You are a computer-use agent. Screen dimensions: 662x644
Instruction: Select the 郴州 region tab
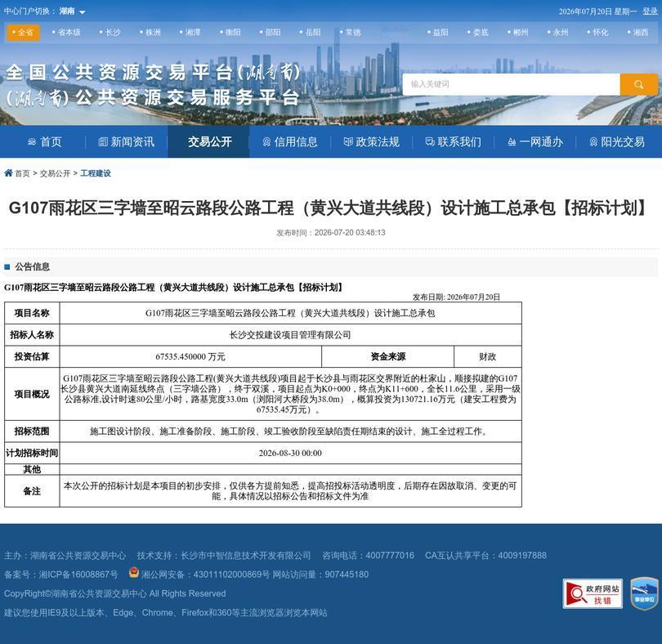[517, 33]
